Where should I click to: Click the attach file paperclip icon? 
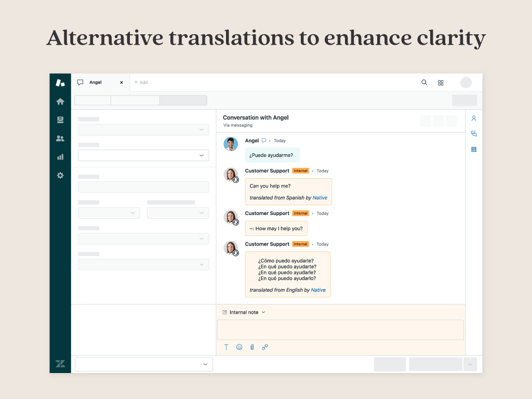(x=252, y=347)
